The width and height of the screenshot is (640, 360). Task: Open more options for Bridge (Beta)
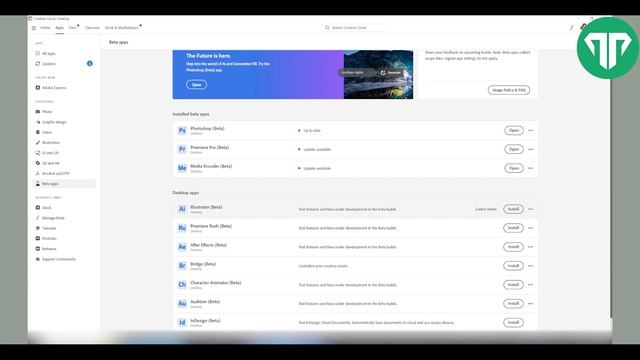coord(530,266)
